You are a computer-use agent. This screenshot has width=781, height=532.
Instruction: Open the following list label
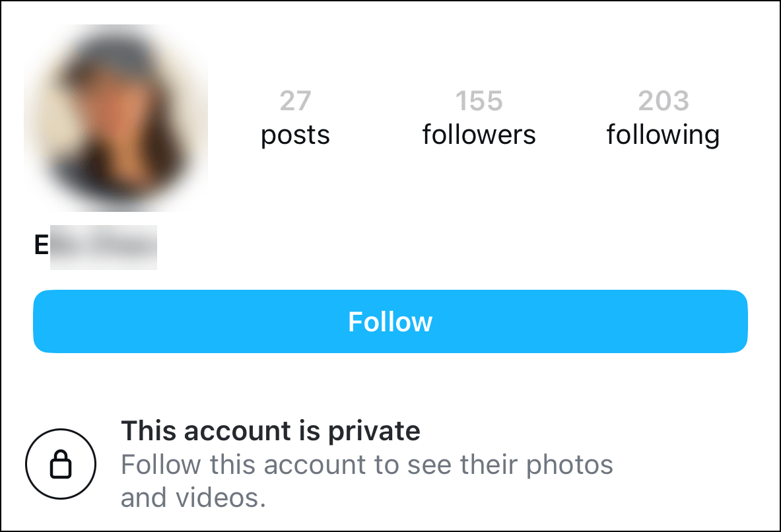663,135
